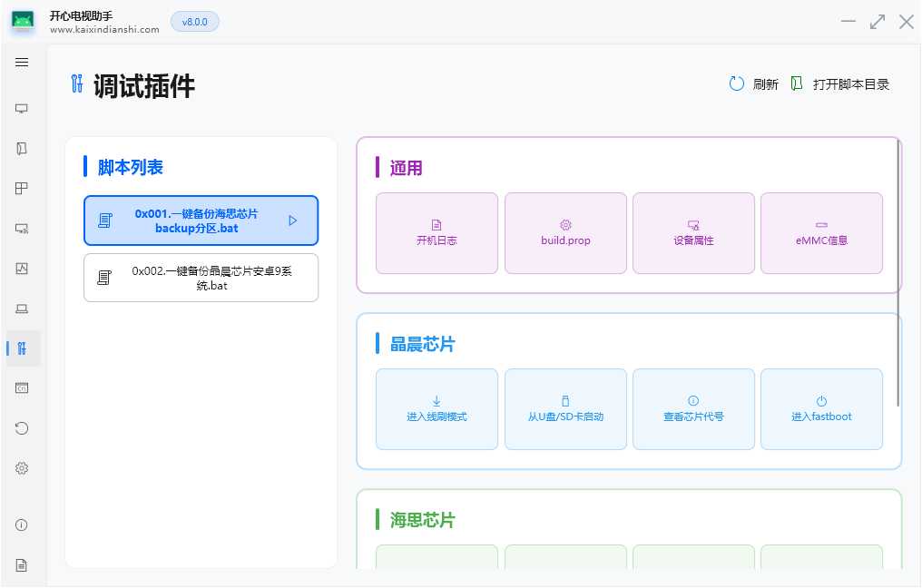Image resolution: width=922 pixels, height=588 pixels.
Task: Open the settings gear in sidebar
Action: pos(22,467)
